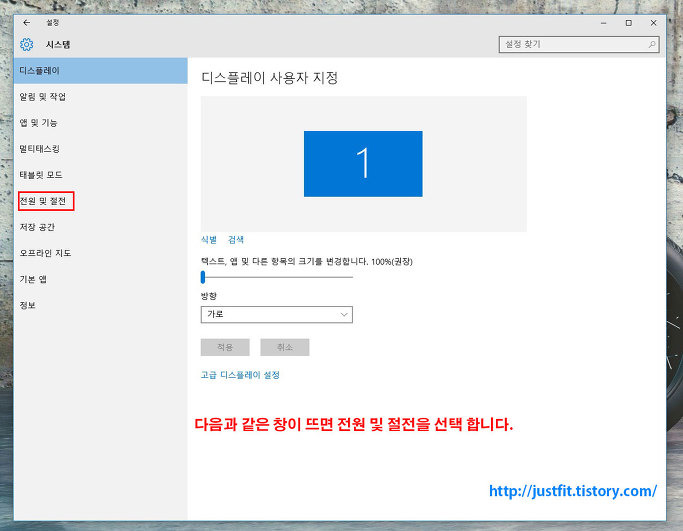Minimize the Settings window
This screenshot has width=683, height=531.
coord(603,23)
